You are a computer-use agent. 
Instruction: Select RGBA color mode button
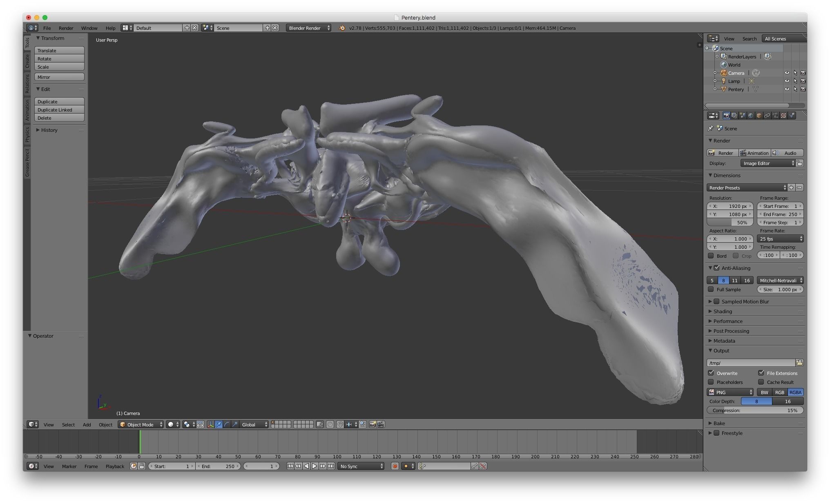pyautogui.click(x=795, y=392)
